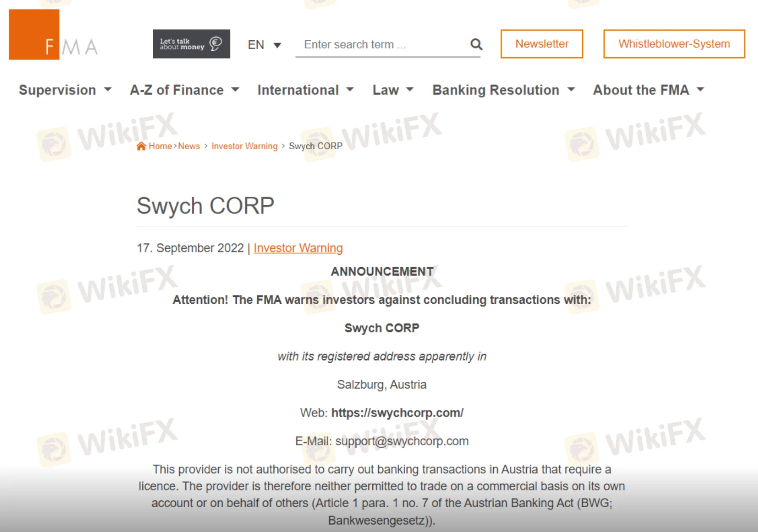Open the Banking Resolution menu
The image size is (758, 532).
tap(496, 90)
